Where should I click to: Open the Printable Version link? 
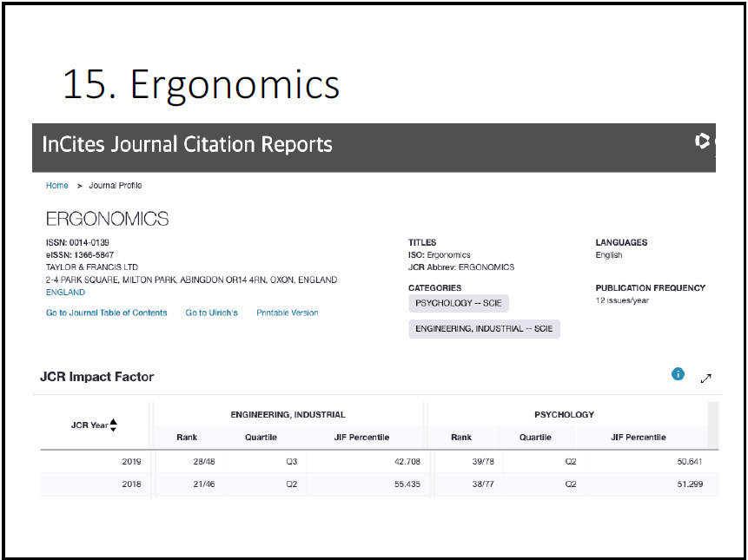point(287,313)
